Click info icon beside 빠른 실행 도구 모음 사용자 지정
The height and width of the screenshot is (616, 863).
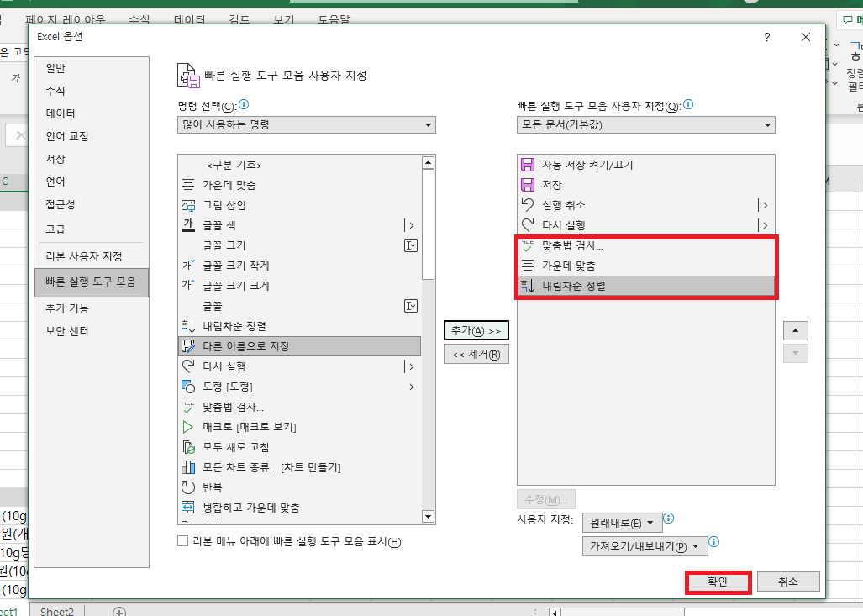(688, 104)
